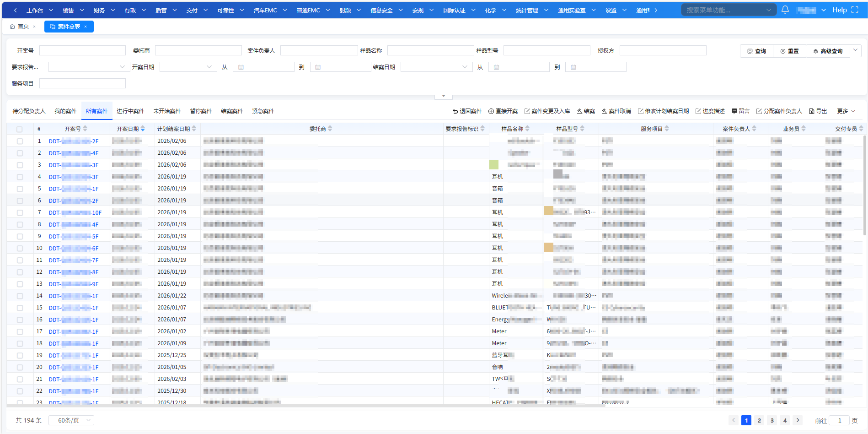
Task: Click the 退回案件 return icon
Action: tap(455, 111)
